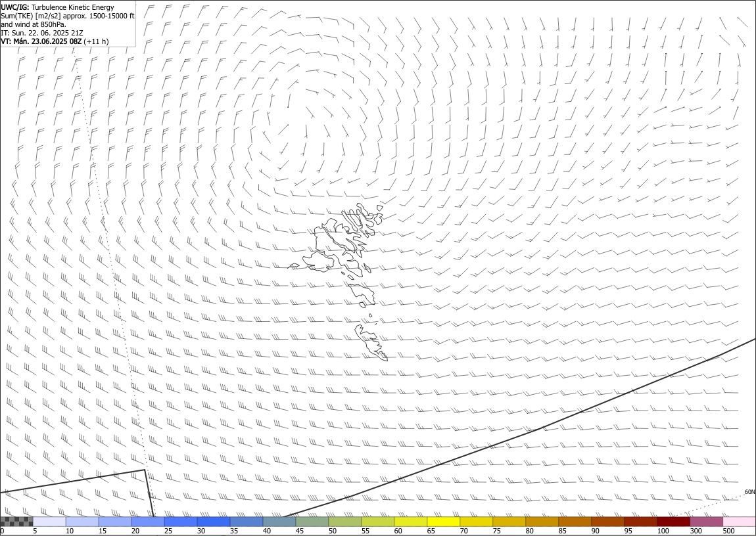This screenshot has height=536, width=756.
Task: Pick the 100–300 maroon swatch
Action: [673, 522]
